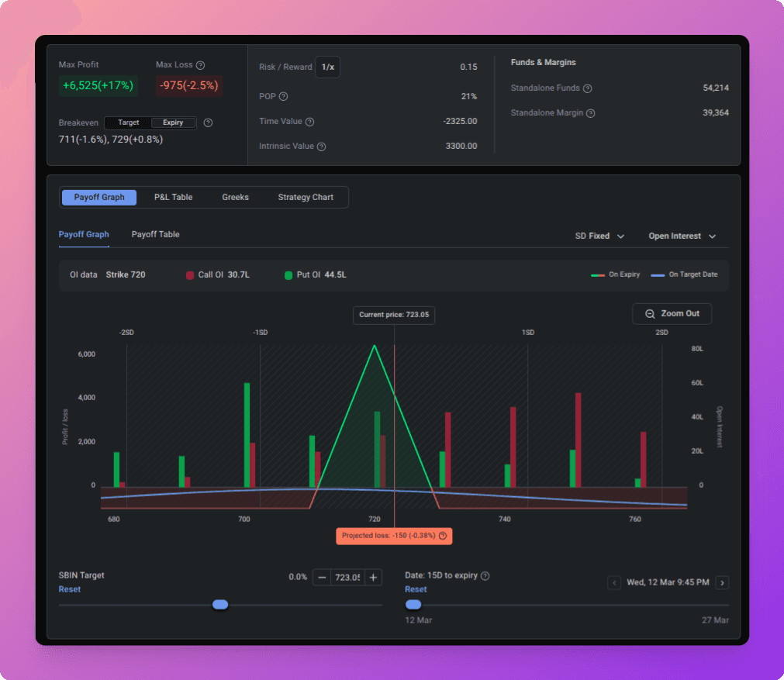Click the Time Value help icon

[310, 122]
